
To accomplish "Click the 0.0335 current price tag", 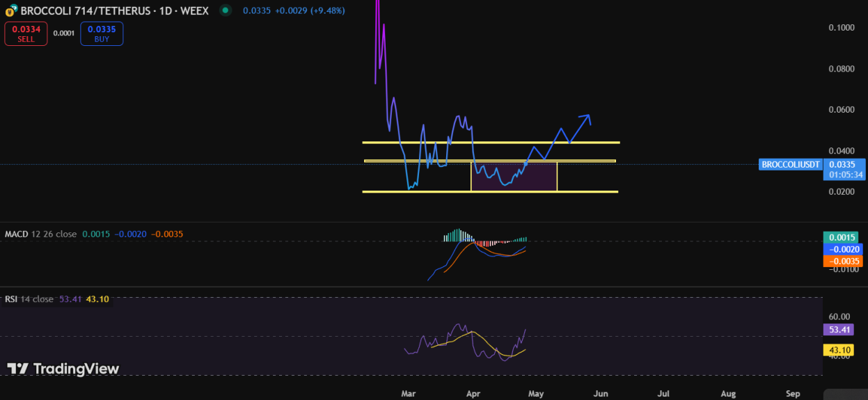I will point(842,165).
